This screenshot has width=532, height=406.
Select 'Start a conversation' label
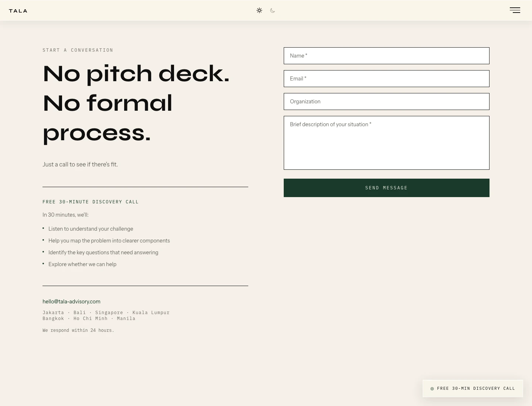(x=78, y=50)
